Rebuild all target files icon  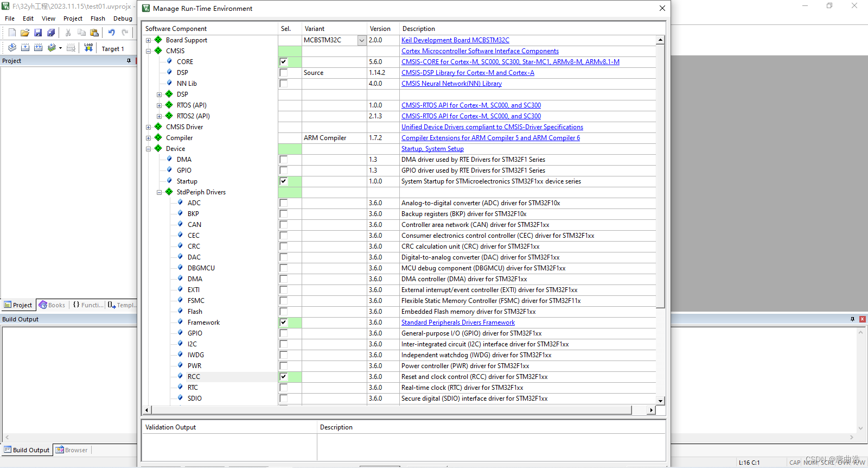tap(38, 48)
